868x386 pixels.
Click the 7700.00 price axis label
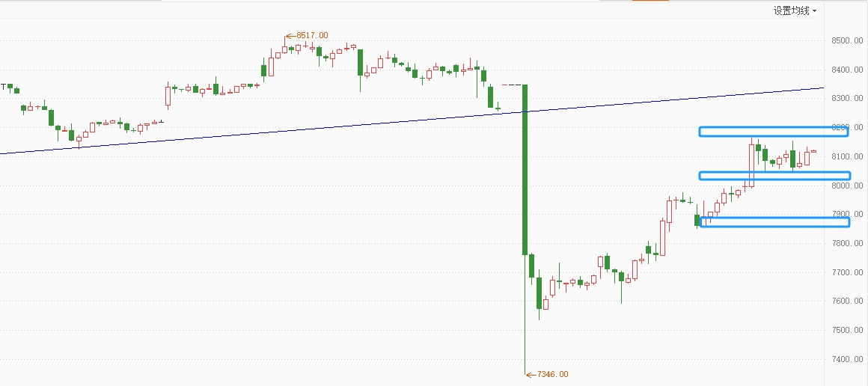(x=846, y=272)
